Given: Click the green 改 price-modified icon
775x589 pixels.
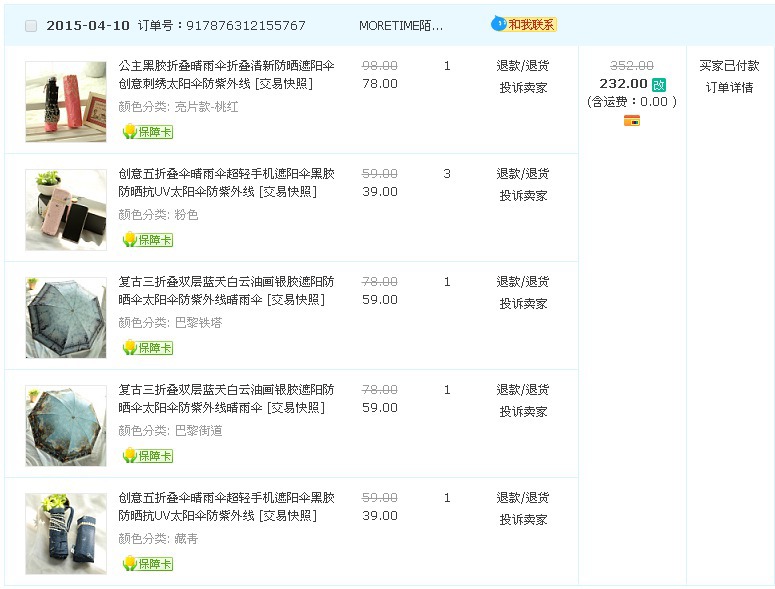Looking at the screenshot, I should (658, 84).
